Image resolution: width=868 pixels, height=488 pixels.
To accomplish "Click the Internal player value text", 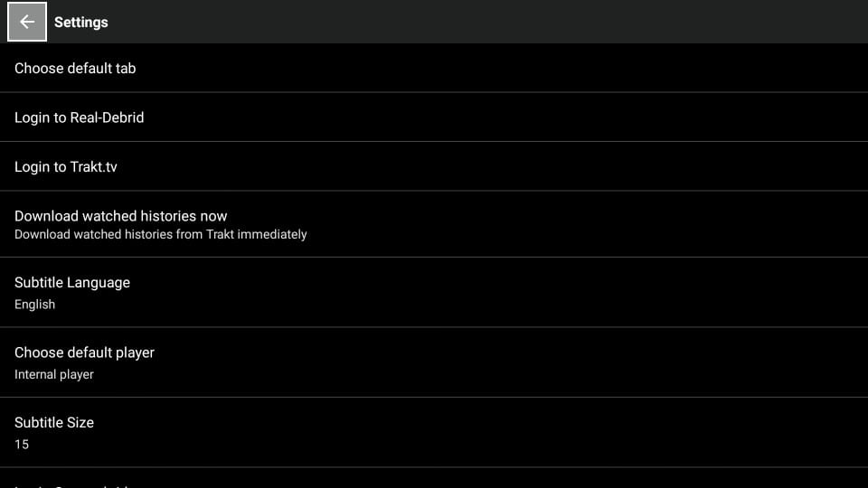I will click(53, 374).
